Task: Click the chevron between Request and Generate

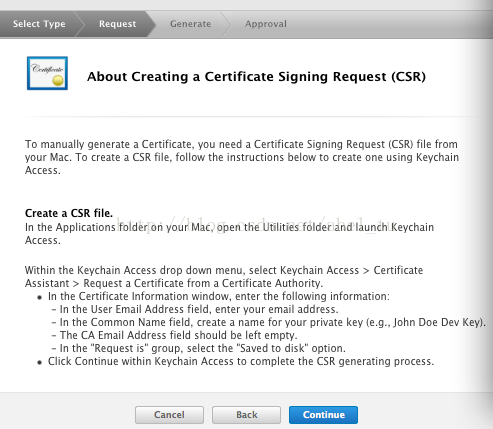Action: coord(151,24)
